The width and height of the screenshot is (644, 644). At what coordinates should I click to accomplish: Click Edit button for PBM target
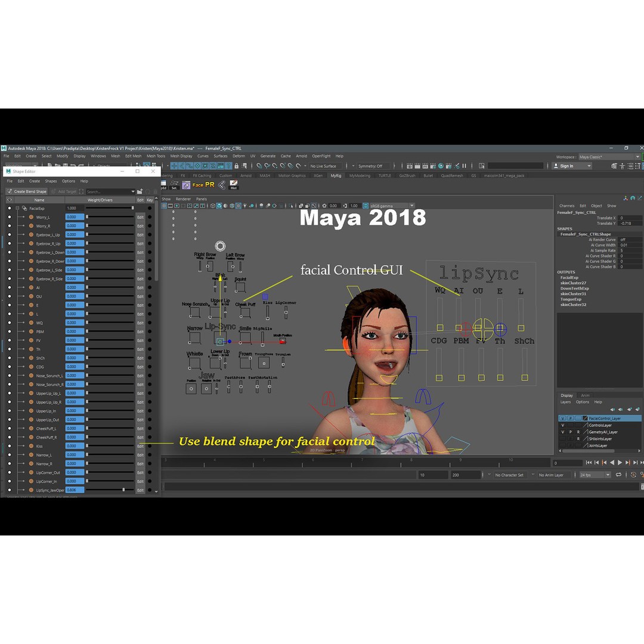[x=140, y=332]
